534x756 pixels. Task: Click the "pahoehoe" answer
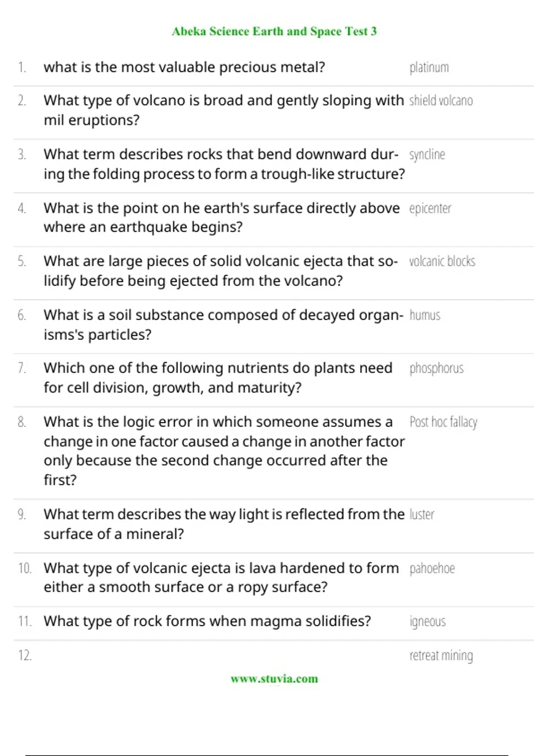point(432,568)
